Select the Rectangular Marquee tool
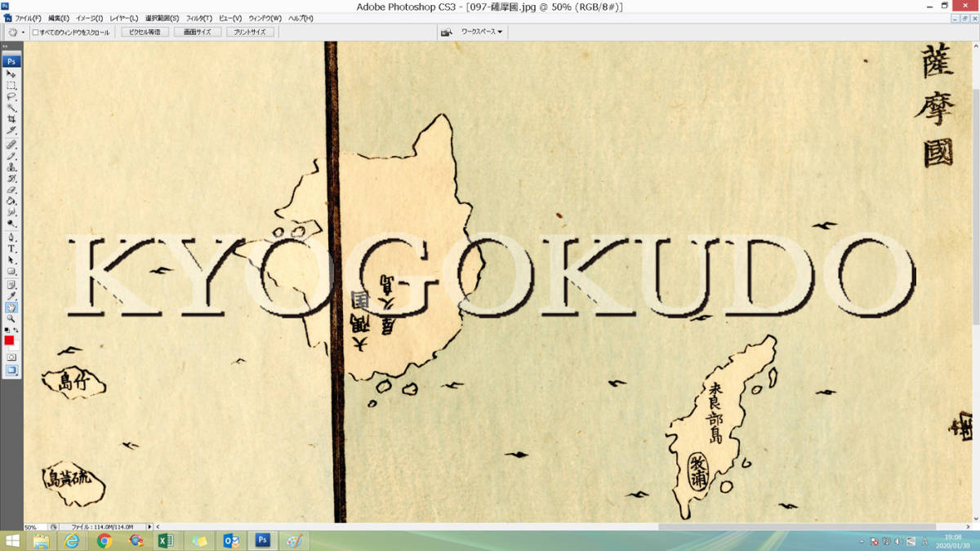 click(x=11, y=85)
